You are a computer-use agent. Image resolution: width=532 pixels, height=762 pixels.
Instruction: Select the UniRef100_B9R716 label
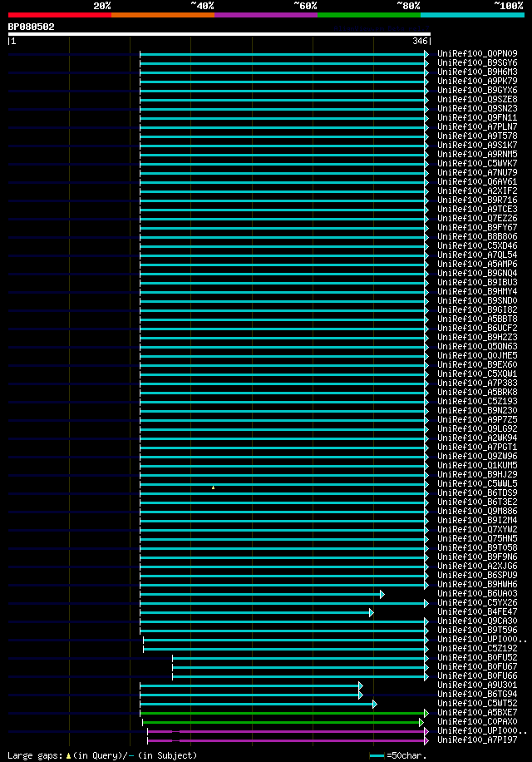tap(477, 200)
